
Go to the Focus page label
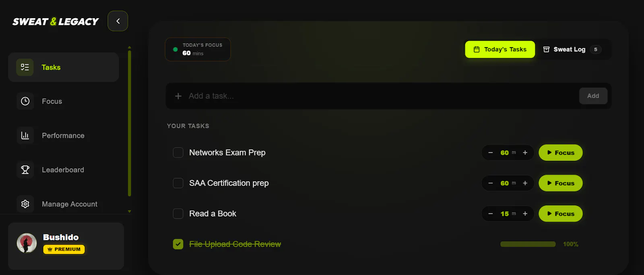52,101
